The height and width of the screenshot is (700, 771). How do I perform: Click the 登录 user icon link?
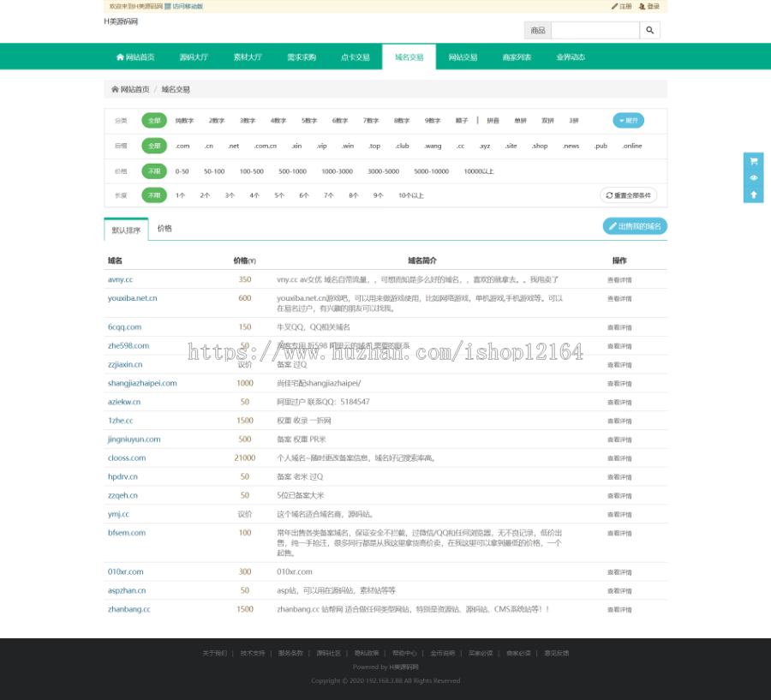click(649, 6)
